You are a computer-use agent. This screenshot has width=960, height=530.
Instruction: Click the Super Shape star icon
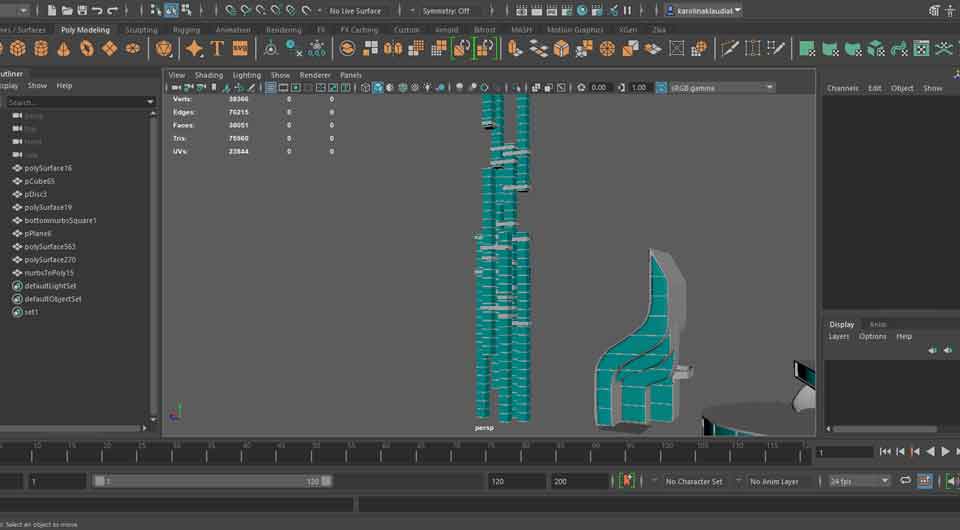coord(194,48)
